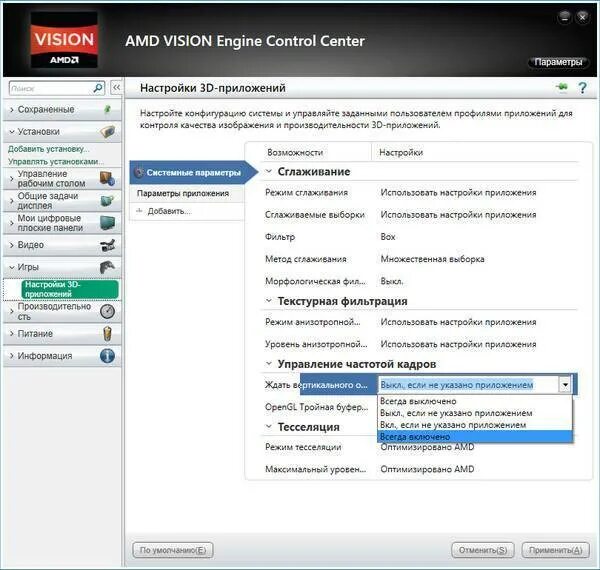600x570 pixels.
Task: Click the Настройки column header
Action: (x=401, y=152)
